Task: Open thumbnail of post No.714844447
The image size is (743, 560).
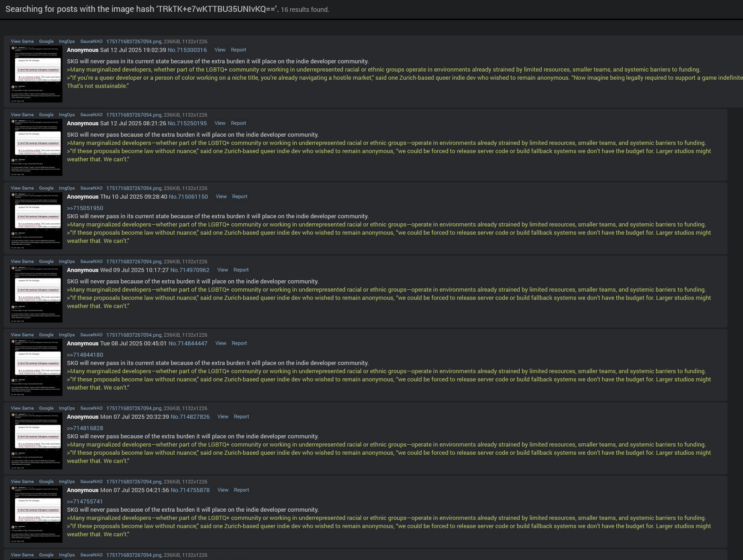Action: coord(36,368)
